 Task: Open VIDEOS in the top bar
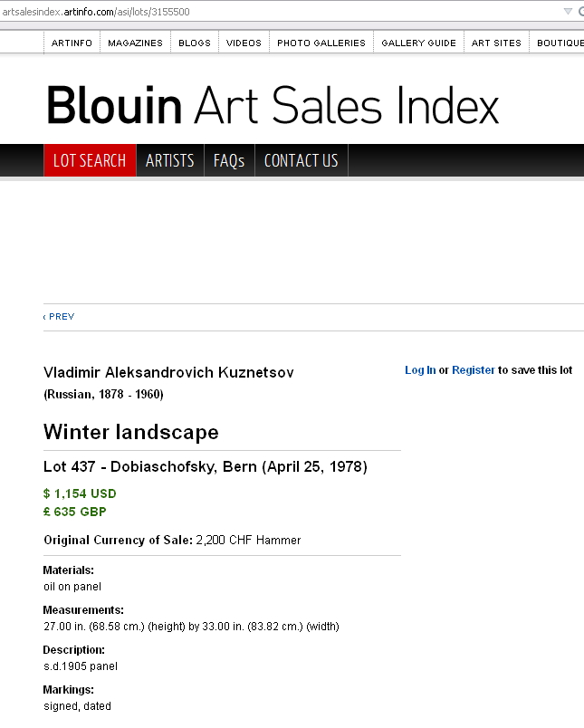244,43
